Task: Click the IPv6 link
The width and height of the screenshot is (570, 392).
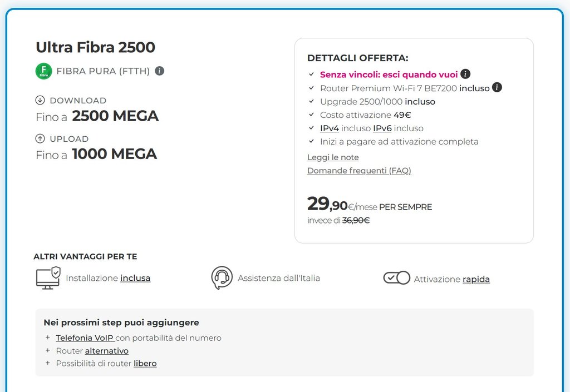Action: point(382,128)
